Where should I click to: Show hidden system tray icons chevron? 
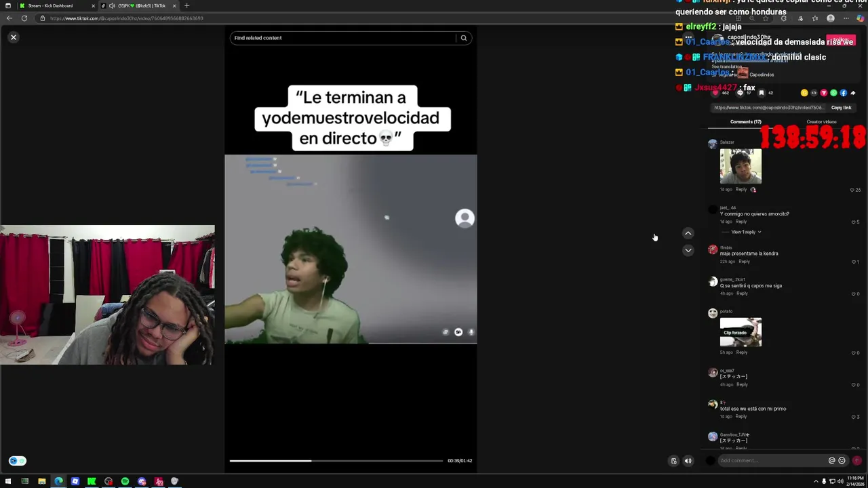[816, 481]
